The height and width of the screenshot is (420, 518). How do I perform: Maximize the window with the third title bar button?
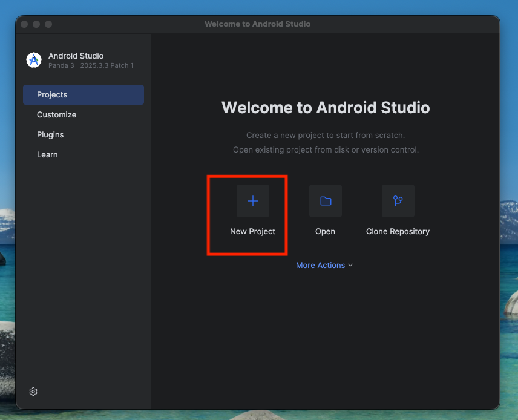(x=48, y=24)
